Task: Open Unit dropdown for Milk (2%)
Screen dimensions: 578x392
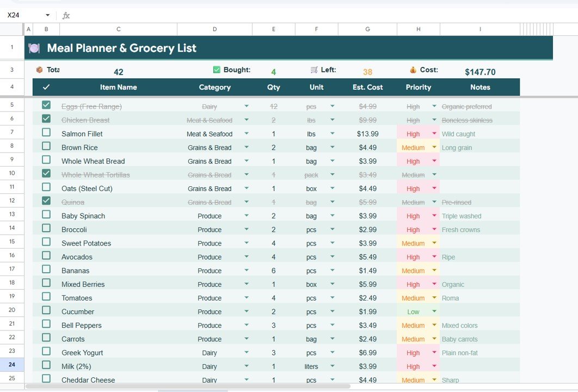Action: [333, 366]
